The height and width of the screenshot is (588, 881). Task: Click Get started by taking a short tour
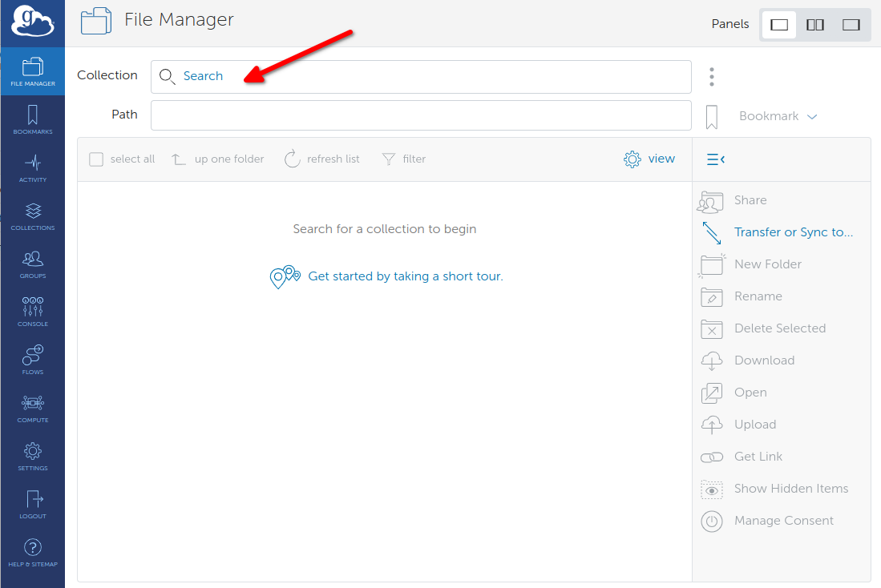pos(405,276)
